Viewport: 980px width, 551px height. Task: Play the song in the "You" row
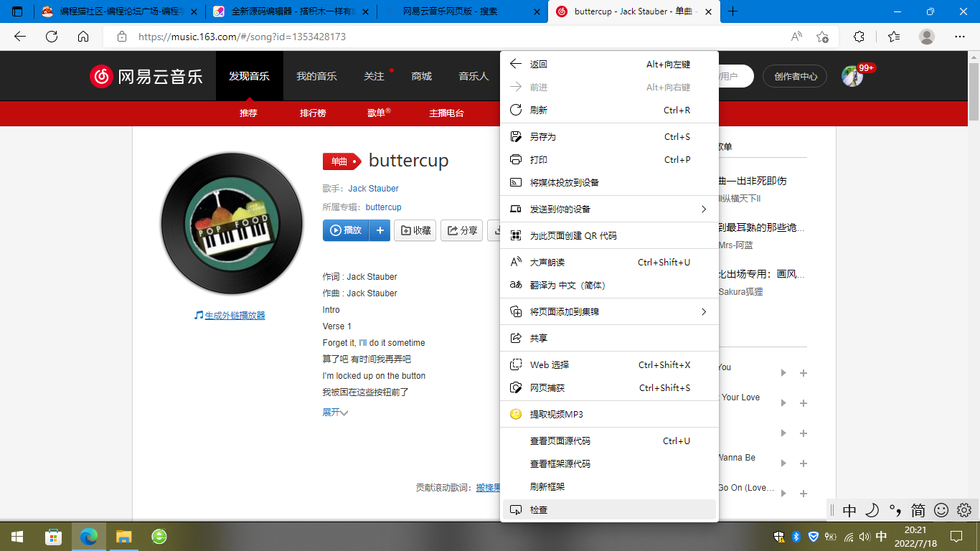click(x=783, y=373)
